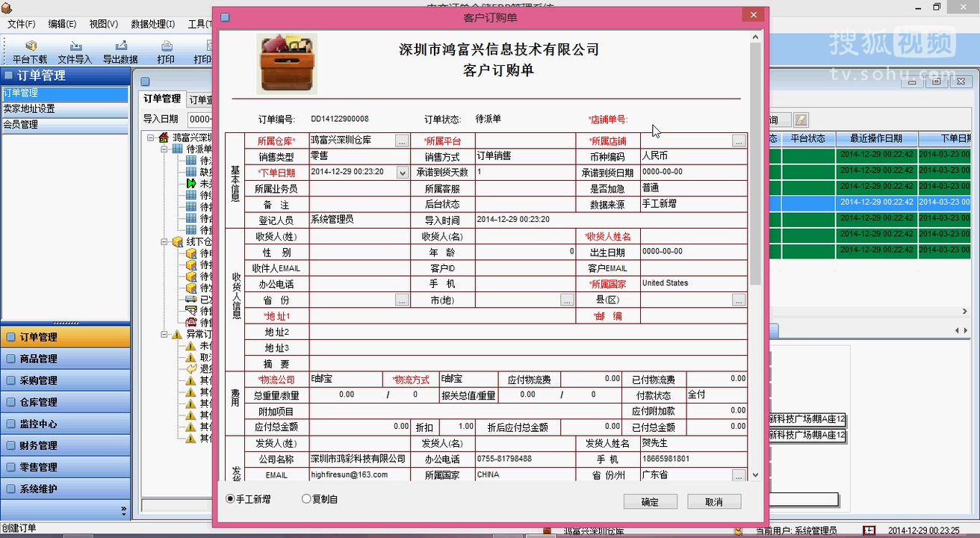The height and width of the screenshot is (538, 980).
Task: Select 会员管理 in left panel
Action: pos(65,125)
